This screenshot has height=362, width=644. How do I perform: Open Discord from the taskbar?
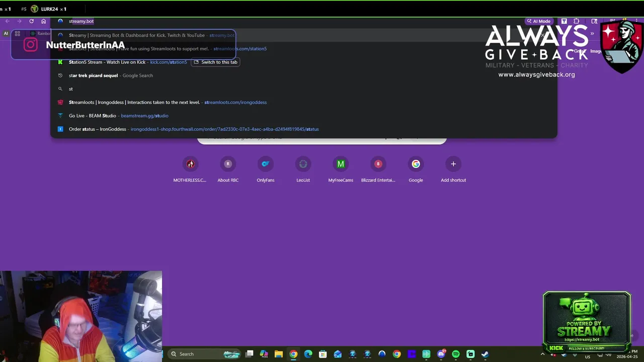coord(441,354)
